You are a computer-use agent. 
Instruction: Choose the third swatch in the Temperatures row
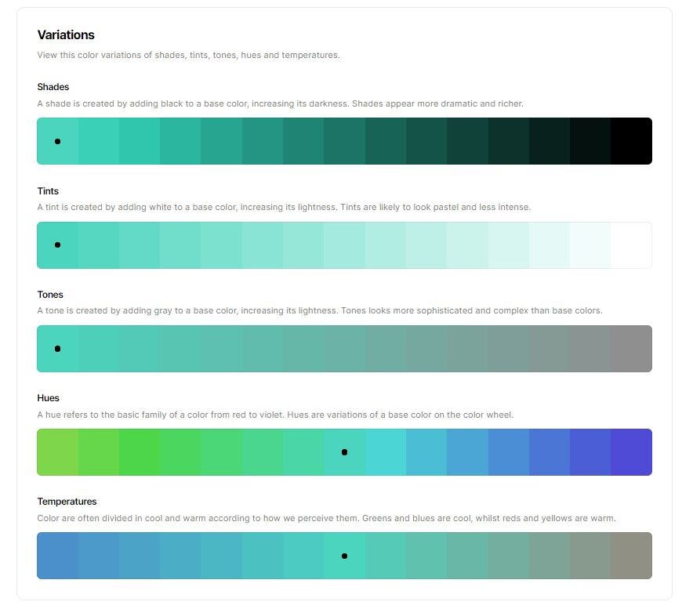click(140, 556)
